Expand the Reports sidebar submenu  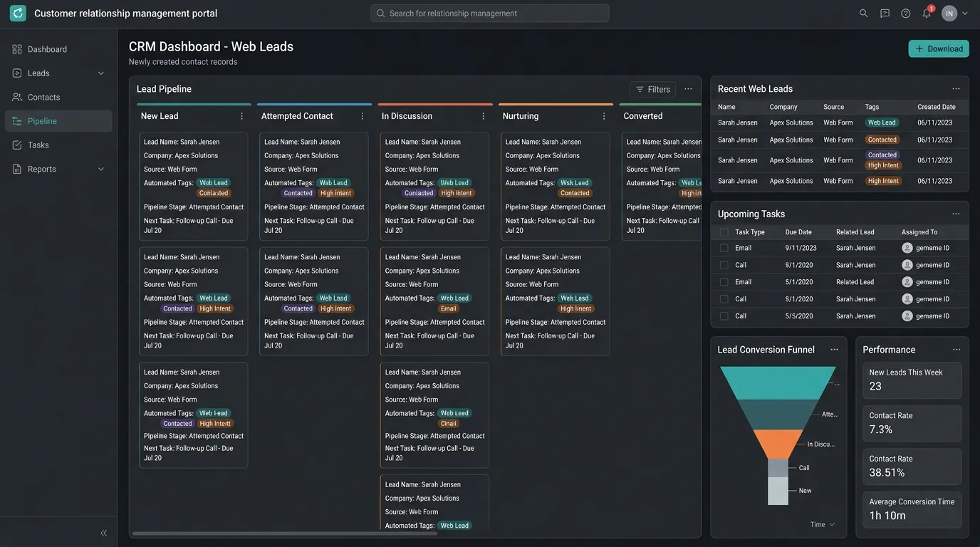tap(100, 169)
